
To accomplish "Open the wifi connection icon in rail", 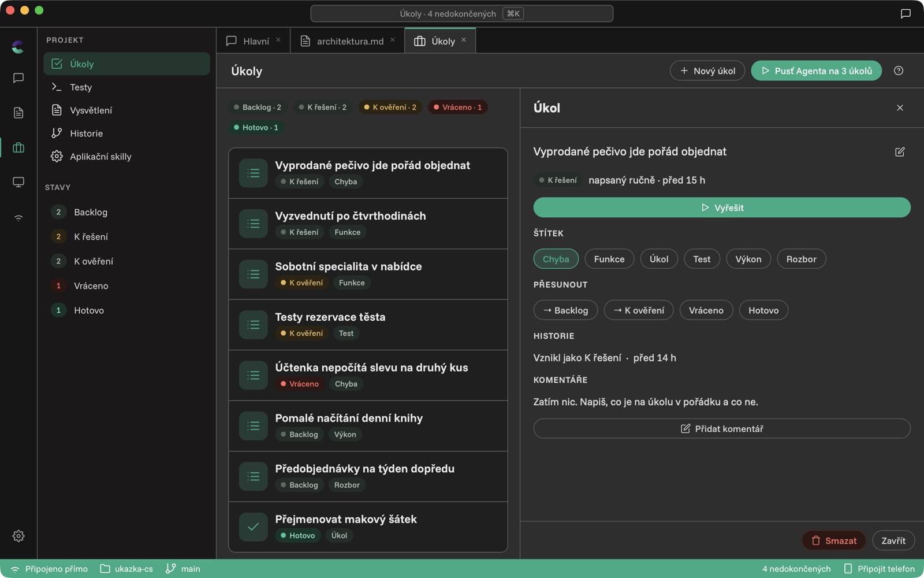I will click(18, 218).
